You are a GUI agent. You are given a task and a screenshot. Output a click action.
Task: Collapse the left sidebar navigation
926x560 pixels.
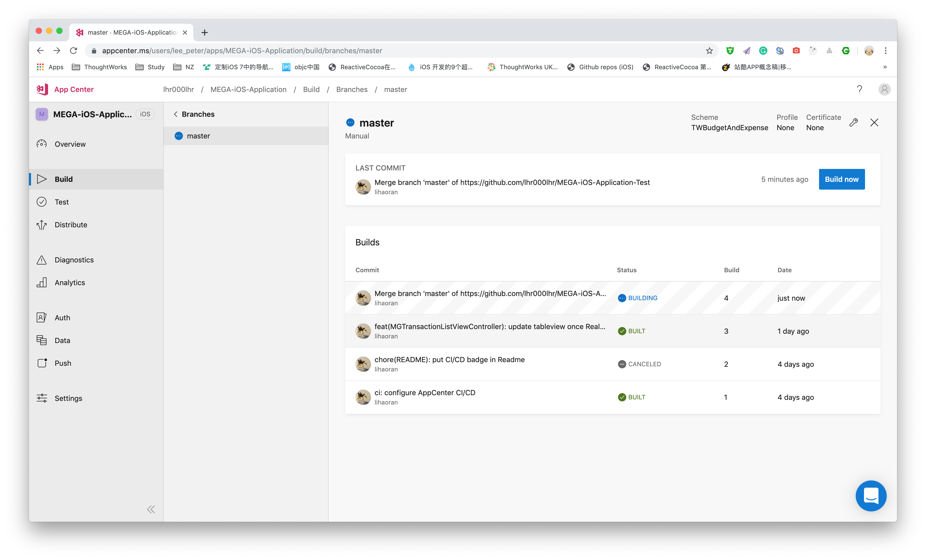click(151, 509)
